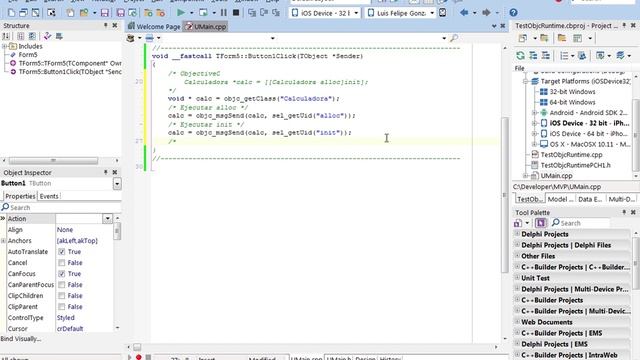
Task: Click the Structure panel horizontal scrollbar
Action: point(53,160)
